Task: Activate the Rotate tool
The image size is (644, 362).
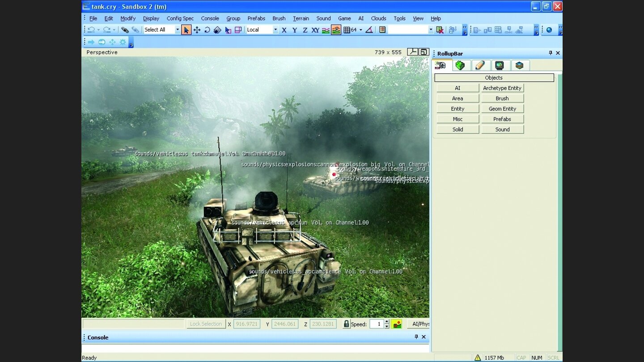Action: [x=207, y=30]
